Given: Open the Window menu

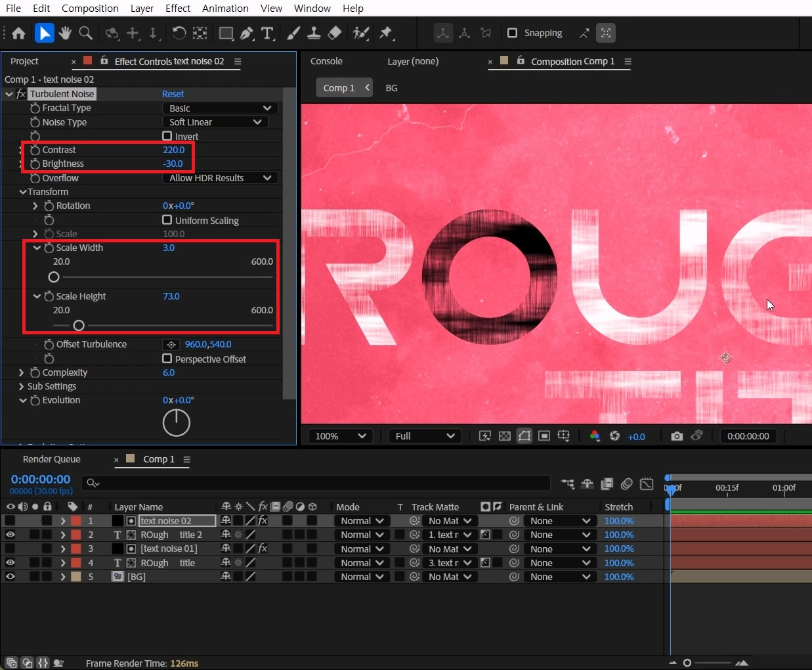Looking at the screenshot, I should coord(312,8).
